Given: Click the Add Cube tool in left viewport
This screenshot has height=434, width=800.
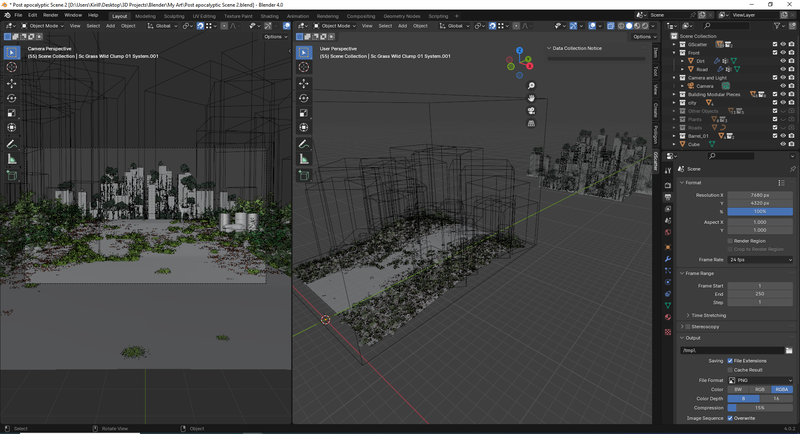Looking at the screenshot, I should coord(12,176).
